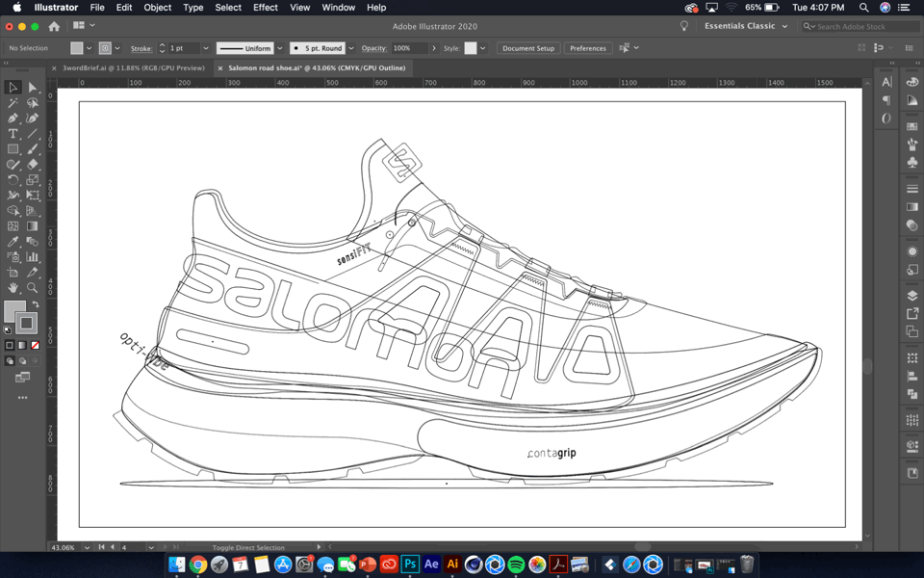Click Document Setup button
The image size is (924, 578).
coord(528,48)
